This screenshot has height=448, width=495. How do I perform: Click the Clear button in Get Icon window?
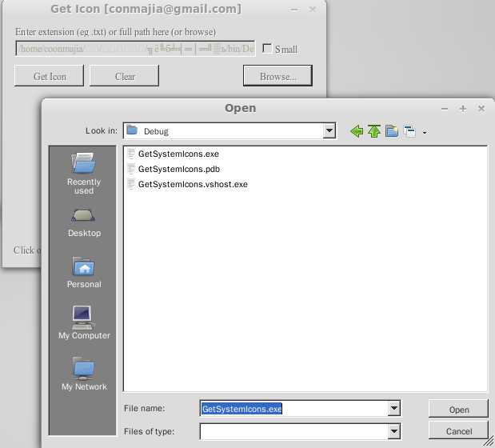pyautogui.click(x=125, y=76)
